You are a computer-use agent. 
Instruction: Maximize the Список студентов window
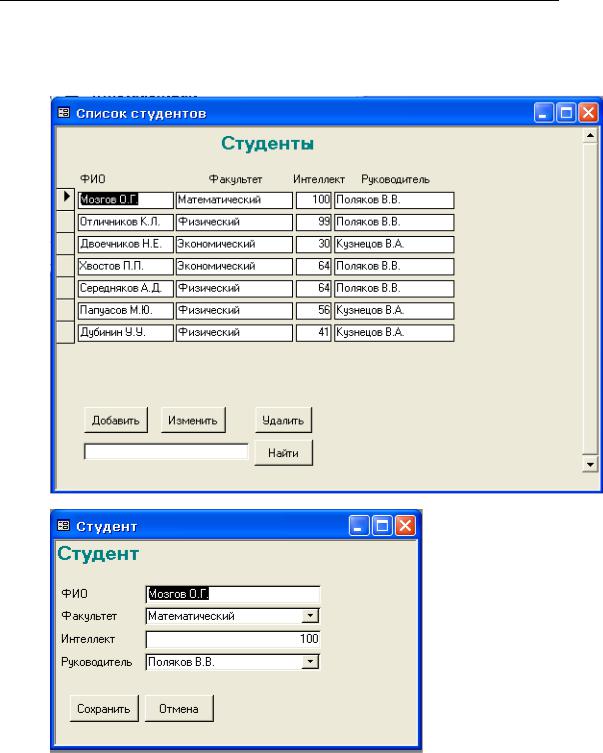click(x=566, y=113)
